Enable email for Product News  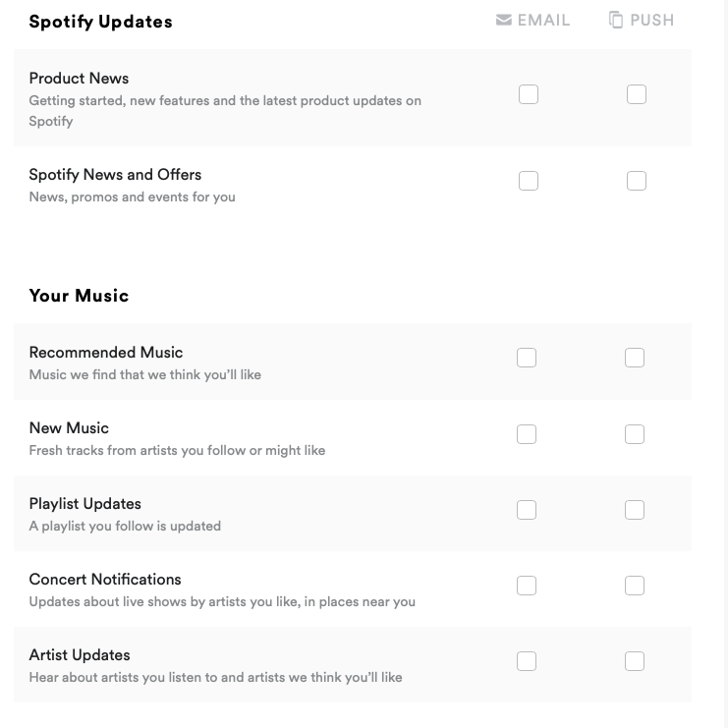pyautogui.click(x=529, y=94)
